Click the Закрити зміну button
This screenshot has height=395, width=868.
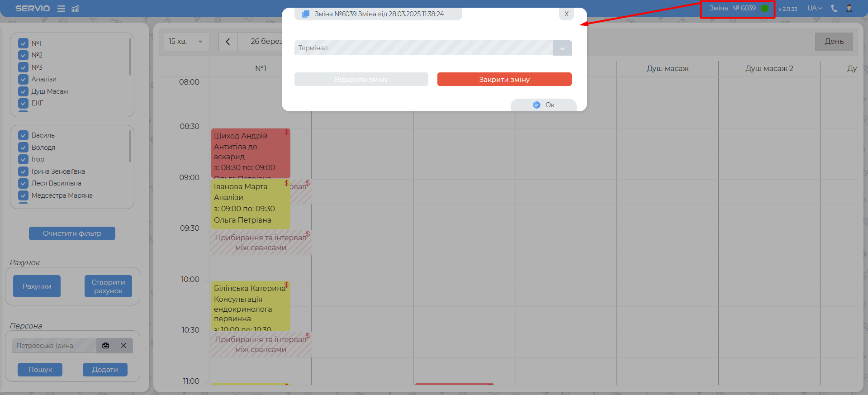tap(504, 79)
